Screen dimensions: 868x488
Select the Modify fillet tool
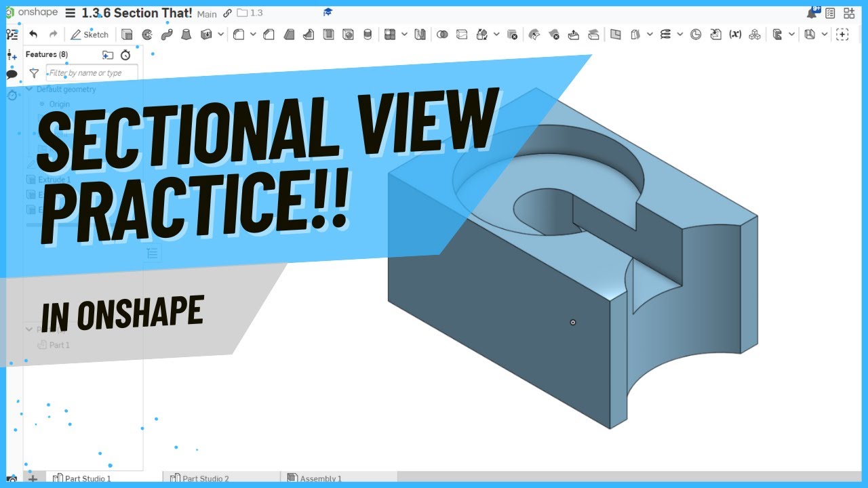534,35
